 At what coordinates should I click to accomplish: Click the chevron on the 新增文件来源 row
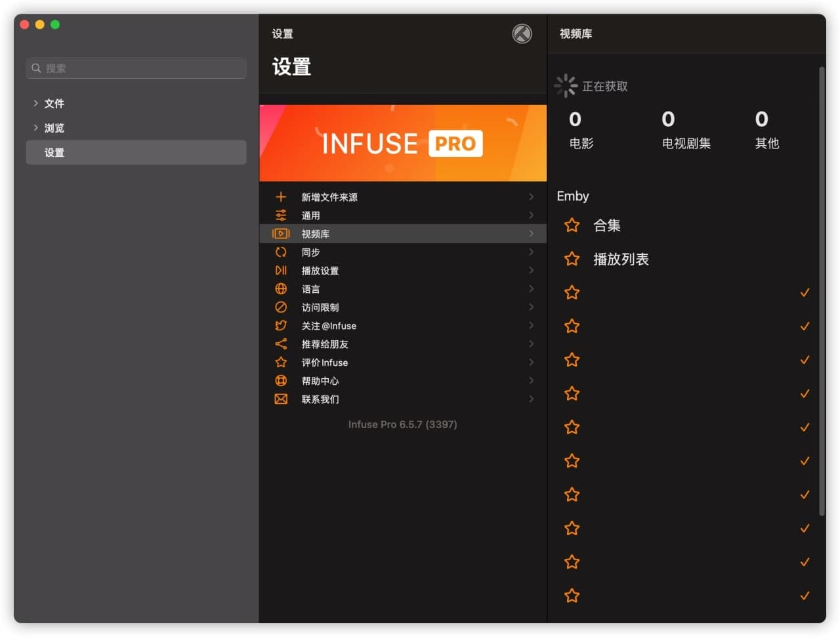pyautogui.click(x=531, y=196)
